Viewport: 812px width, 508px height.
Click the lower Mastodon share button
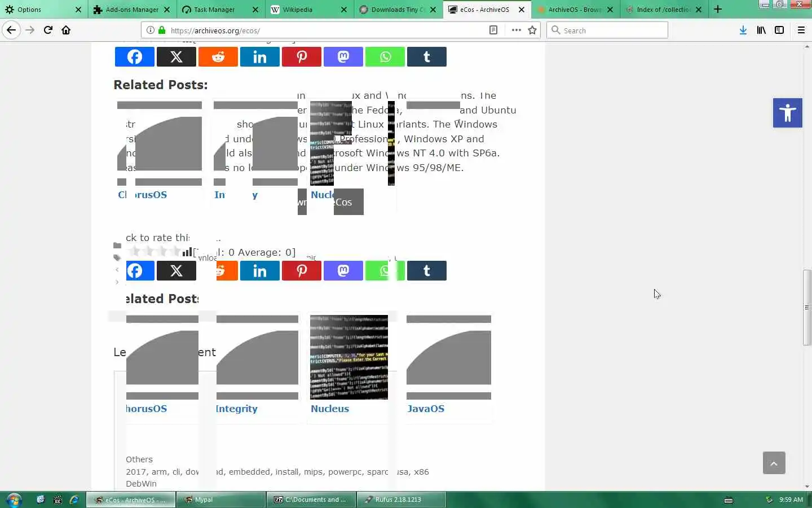343,270
